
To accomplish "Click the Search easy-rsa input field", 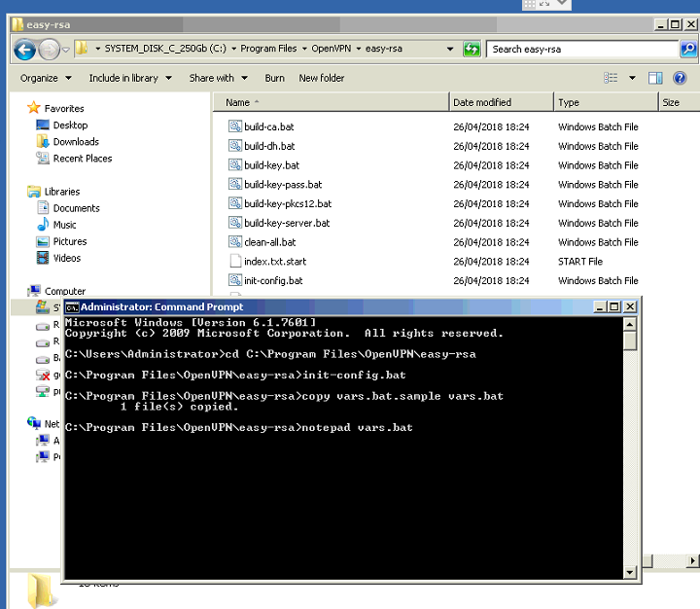I will (581, 49).
